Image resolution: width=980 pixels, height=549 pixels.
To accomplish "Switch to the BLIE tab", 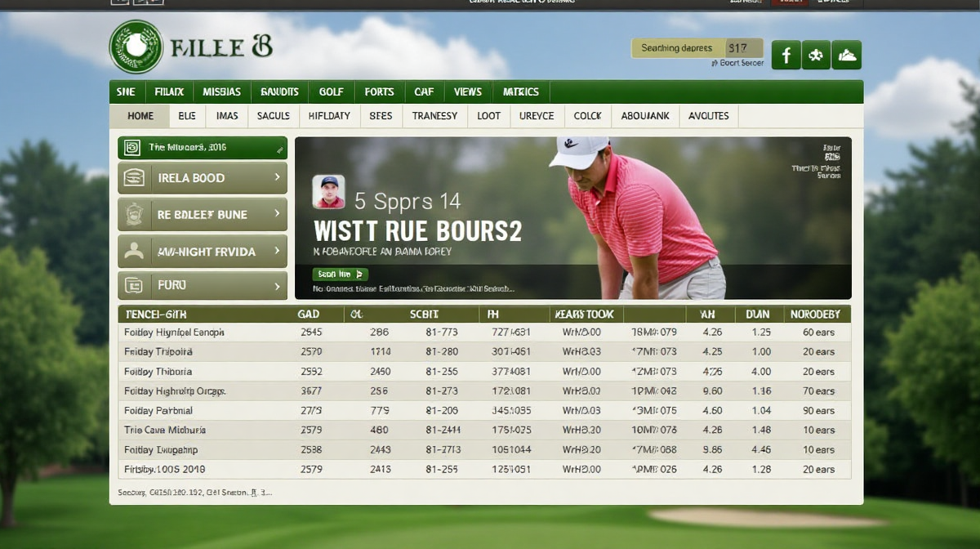I will coord(187,116).
